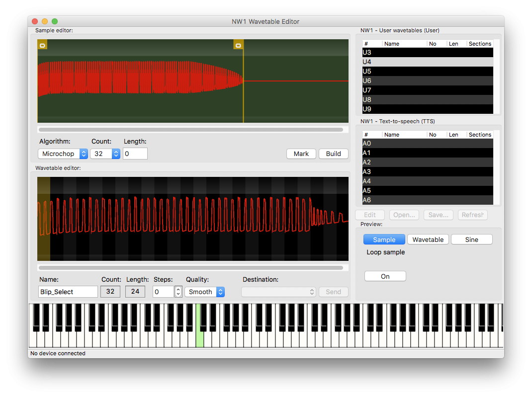The height and width of the screenshot is (398, 532).
Task: Sort User wavetables by Name column header
Action: point(404,44)
